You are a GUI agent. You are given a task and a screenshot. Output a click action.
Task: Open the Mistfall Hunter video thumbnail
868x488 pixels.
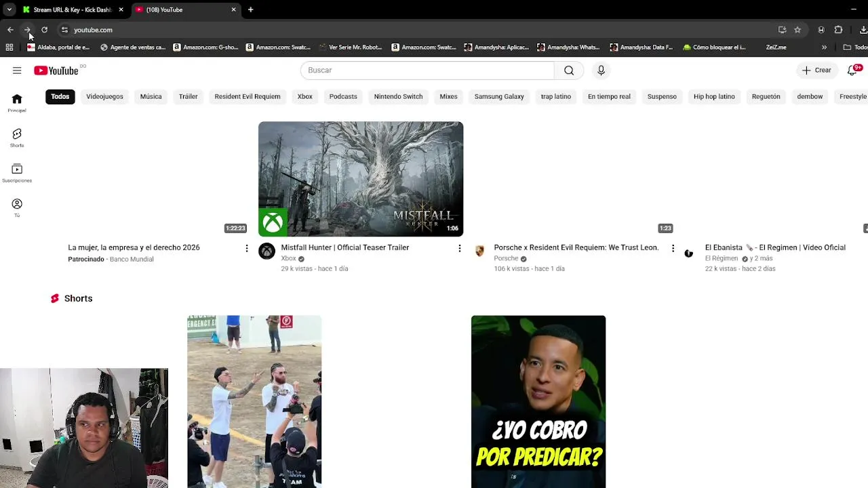coord(361,179)
